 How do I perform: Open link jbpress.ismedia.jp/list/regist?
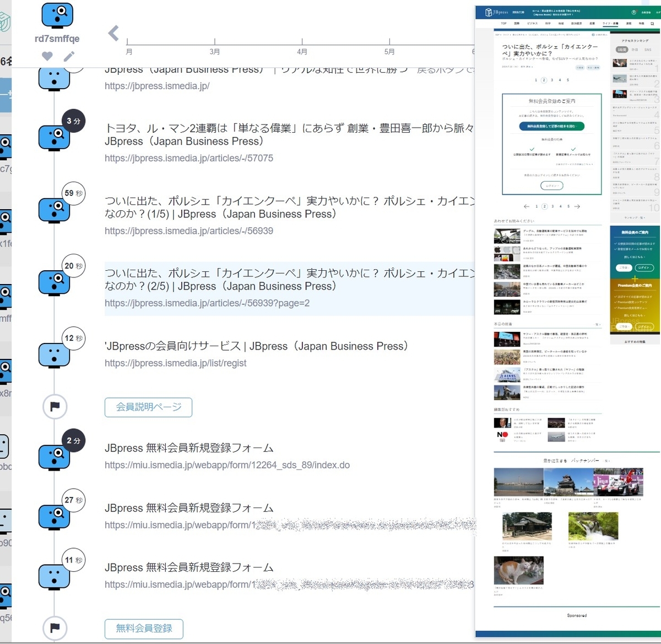pyautogui.click(x=175, y=363)
